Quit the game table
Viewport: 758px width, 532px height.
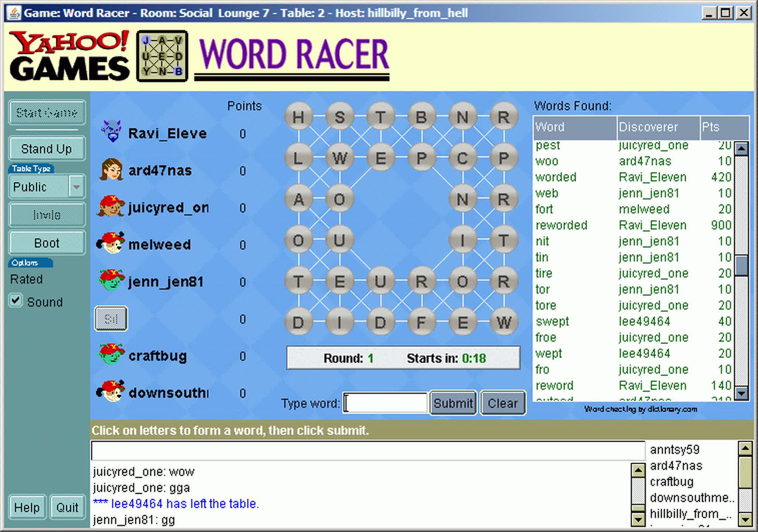[x=68, y=507]
